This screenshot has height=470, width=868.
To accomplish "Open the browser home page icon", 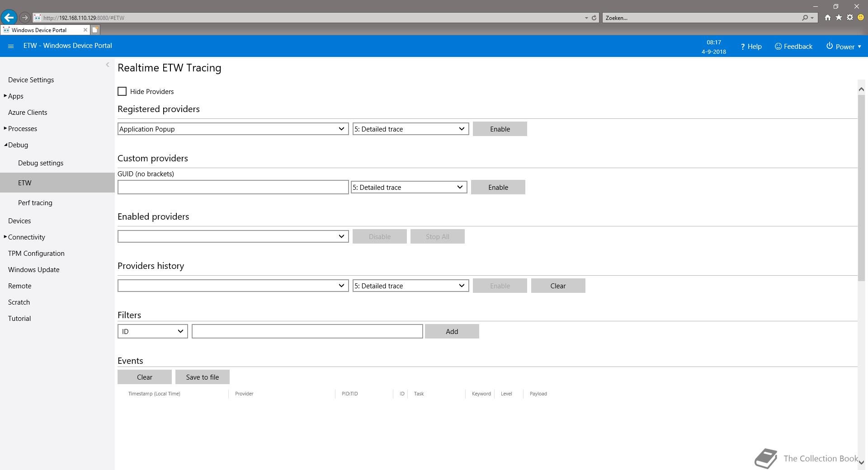I will [827, 18].
